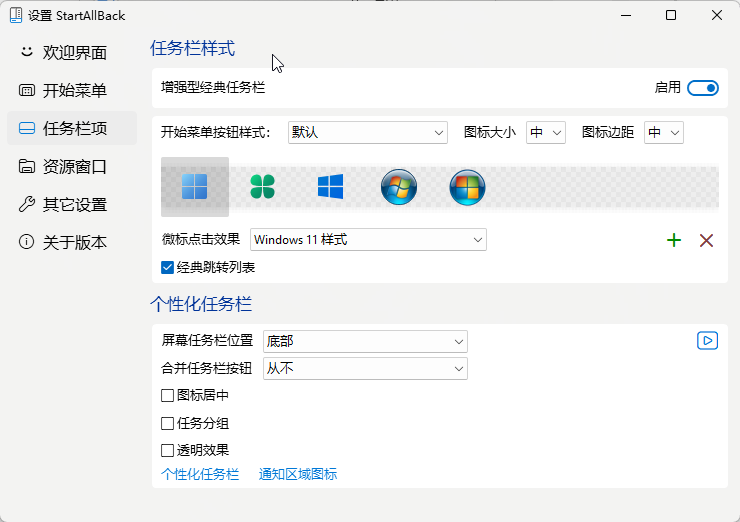Enable the 任务分组 checkbox
The image size is (740, 522).
(x=167, y=423)
